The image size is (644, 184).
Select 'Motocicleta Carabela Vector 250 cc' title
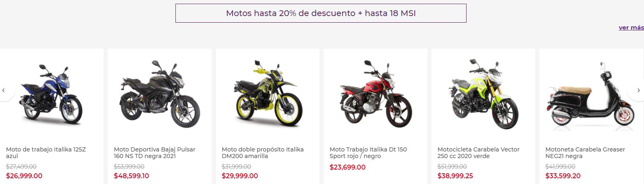click(x=478, y=153)
